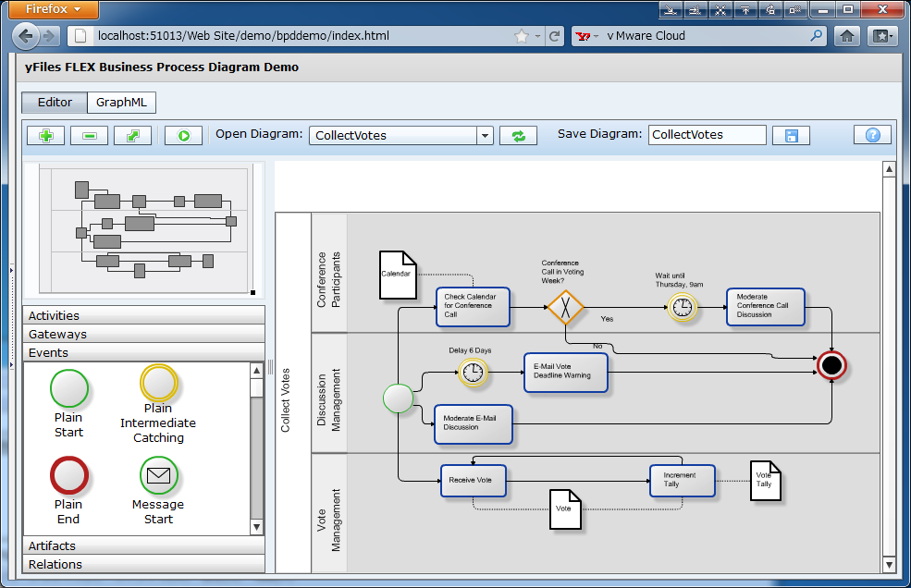Select the Plain Start event icon

[x=69, y=388]
